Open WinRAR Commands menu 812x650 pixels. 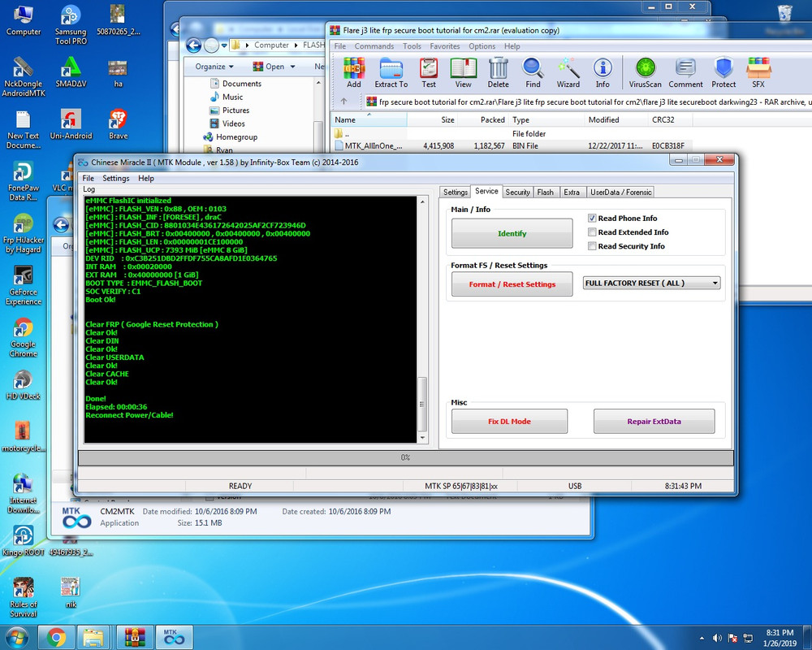374,46
